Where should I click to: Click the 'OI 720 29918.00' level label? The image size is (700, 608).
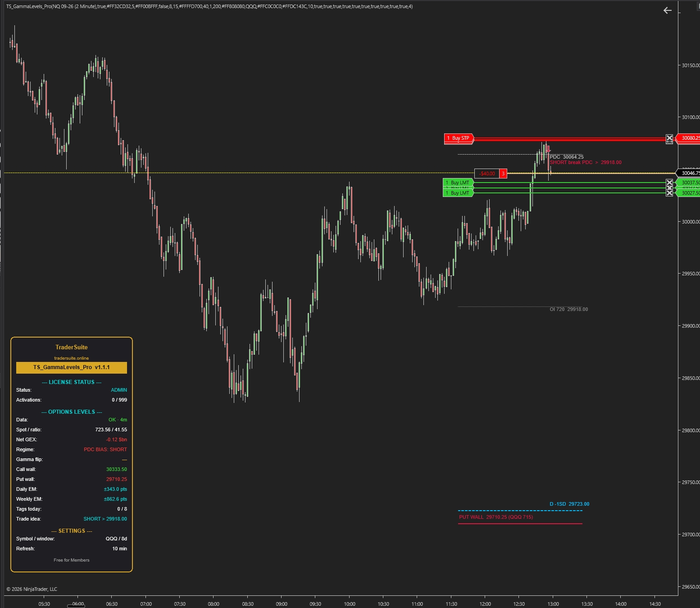coord(568,309)
